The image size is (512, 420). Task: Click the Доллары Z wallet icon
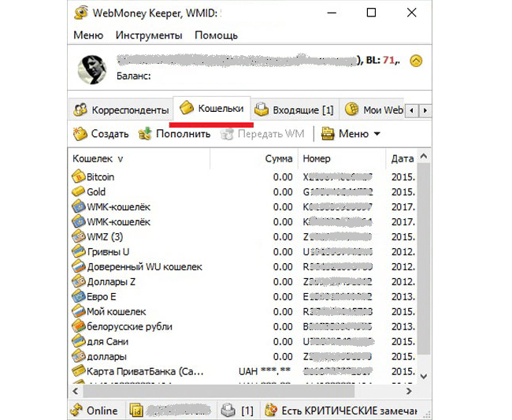pyautogui.click(x=78, y=281)
